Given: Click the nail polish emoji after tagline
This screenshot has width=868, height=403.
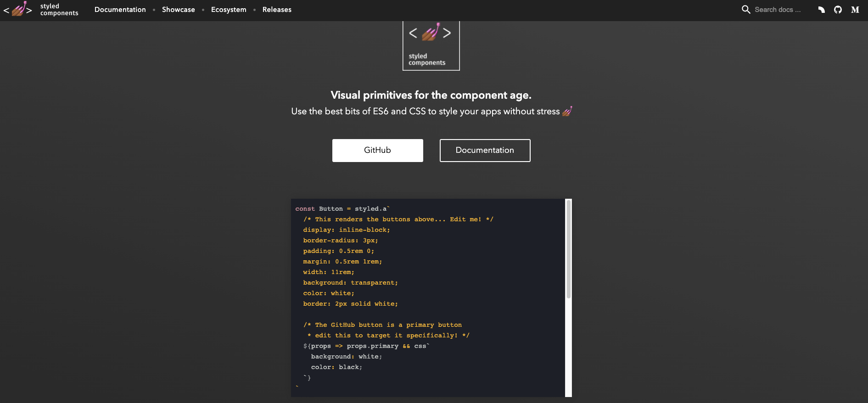Looking at the screenshot, I should coord(567,111).
